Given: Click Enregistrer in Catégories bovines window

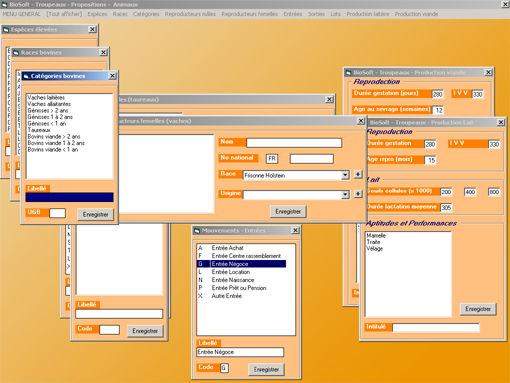Looking at the screenshot, I should pyautogui.click(x=95, y=214).
